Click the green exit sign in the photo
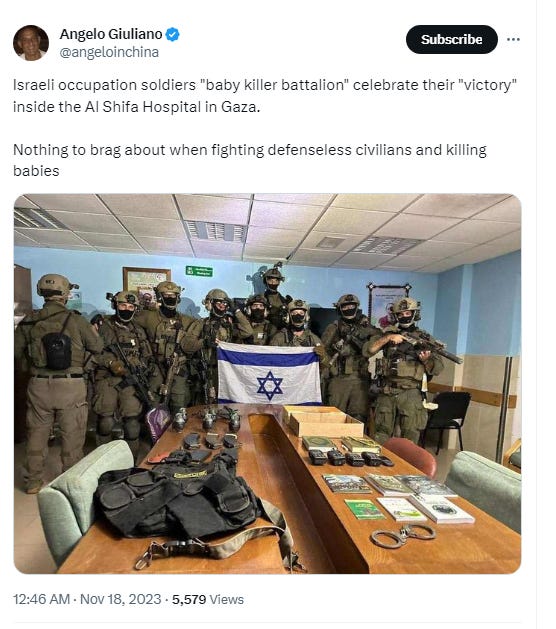Viewport: 556px width, 629px height. [199, 271]
